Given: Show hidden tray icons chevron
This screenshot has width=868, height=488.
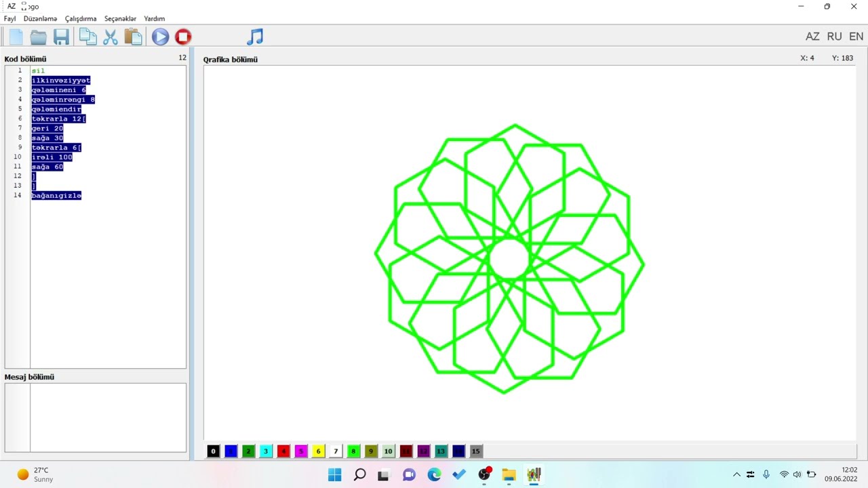Looking at the screenshot, I should click(x=736, y=474).
